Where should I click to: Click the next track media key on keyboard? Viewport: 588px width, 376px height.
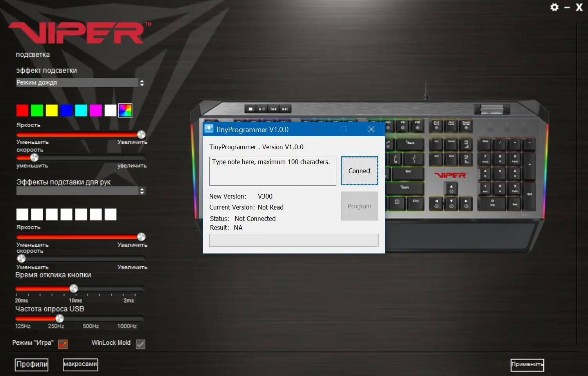pyautogui.click(x=285, y=109)
